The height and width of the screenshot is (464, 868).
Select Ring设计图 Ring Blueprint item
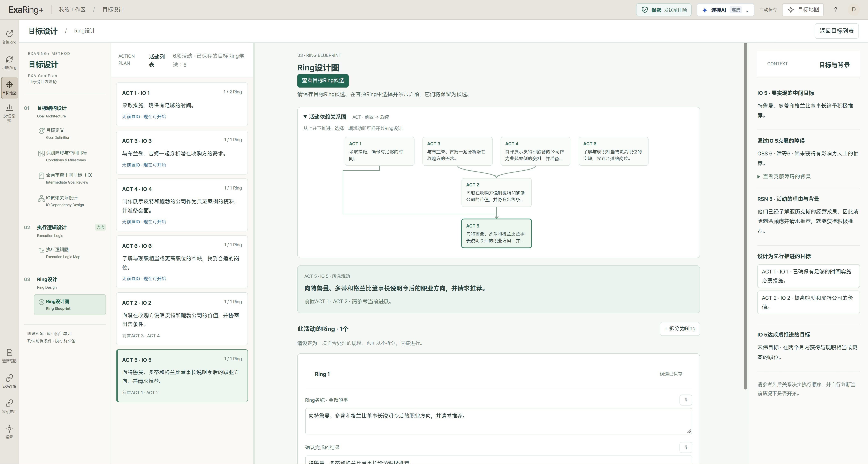70,305
